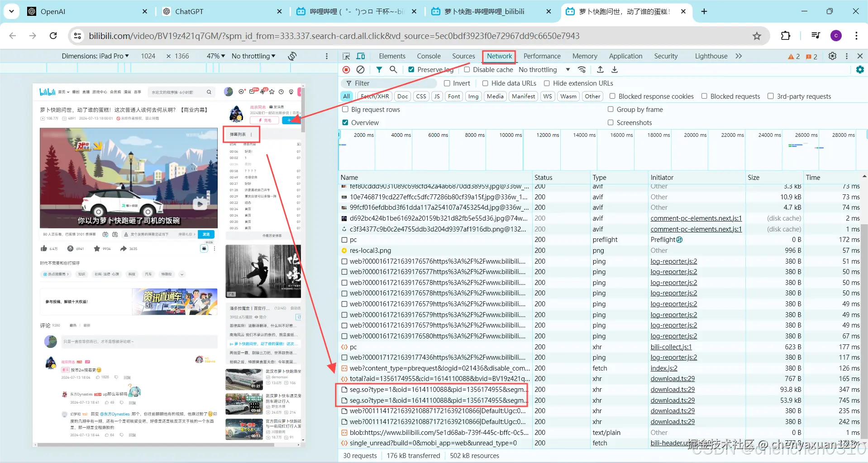Switch to the Application tab

point(625,56)
